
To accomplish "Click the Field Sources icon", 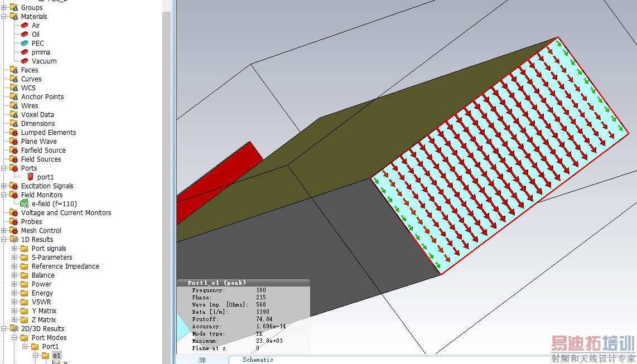I will [14, 159].
